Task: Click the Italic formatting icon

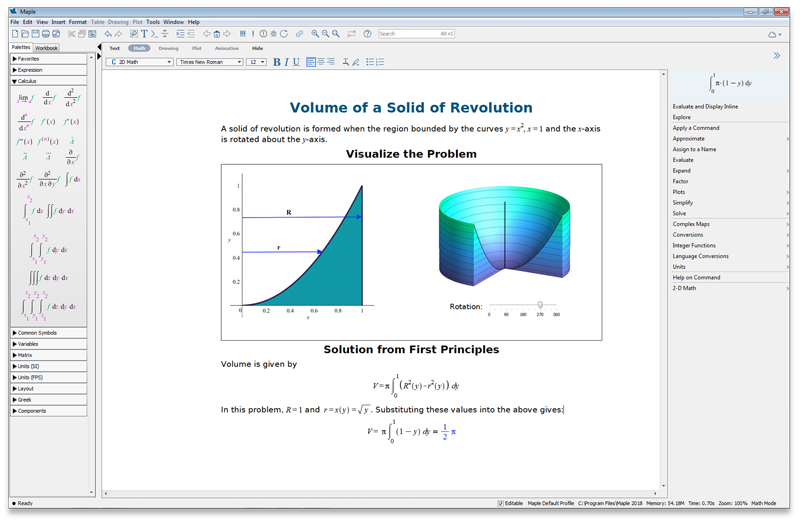Action: [287, 62]
